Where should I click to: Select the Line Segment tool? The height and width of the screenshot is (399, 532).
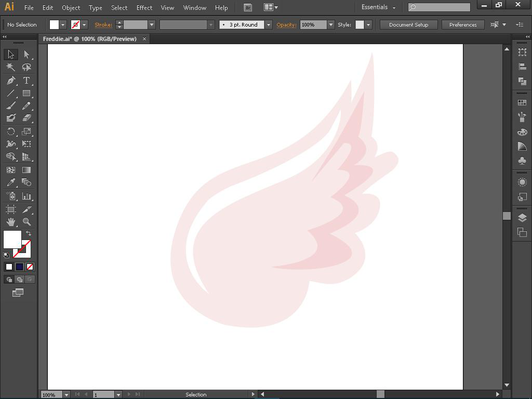coord(11,93)
